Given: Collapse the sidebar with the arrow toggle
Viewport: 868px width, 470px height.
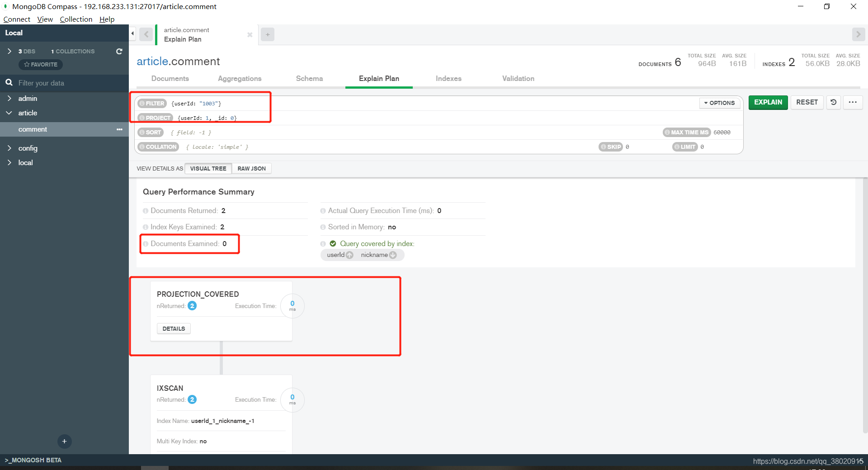Looking at the screenshot, I should [132, 33].
